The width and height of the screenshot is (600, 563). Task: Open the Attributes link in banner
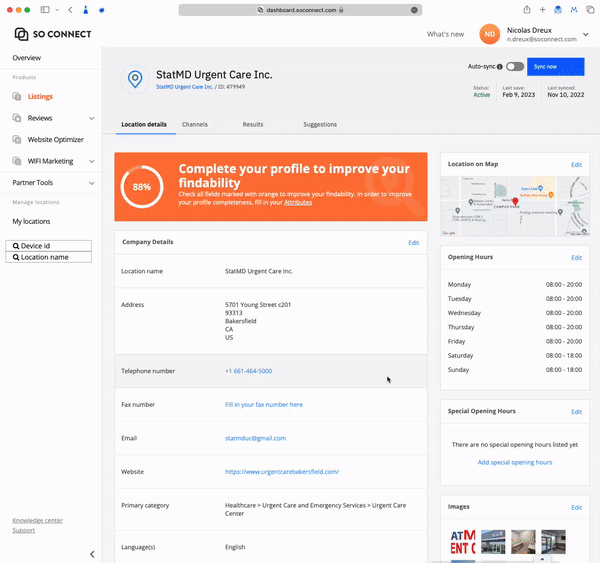click(x=298, y=202)
